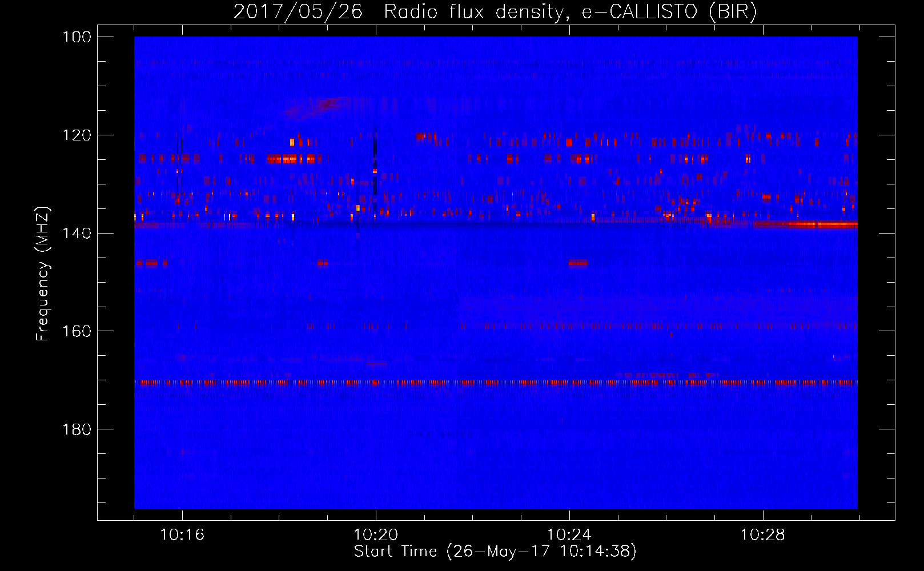Click the 180 frequency tick label
The image size is (924, 571).
tap(77, 429)
